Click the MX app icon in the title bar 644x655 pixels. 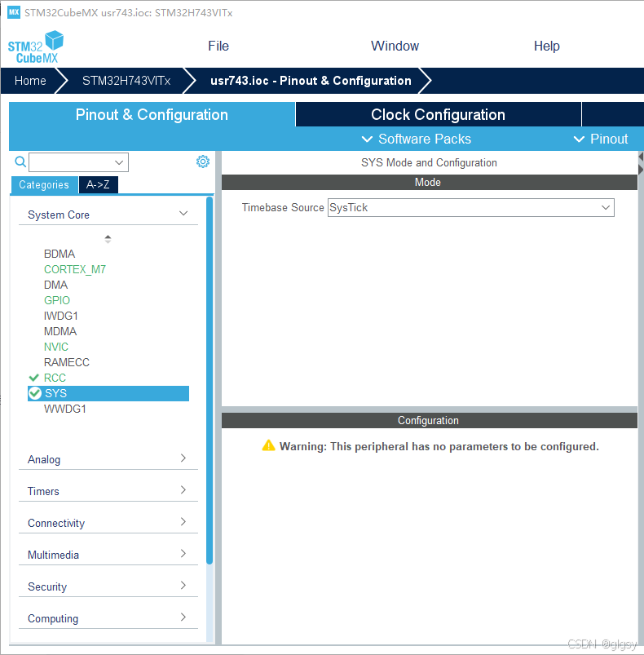click(13, 12)
